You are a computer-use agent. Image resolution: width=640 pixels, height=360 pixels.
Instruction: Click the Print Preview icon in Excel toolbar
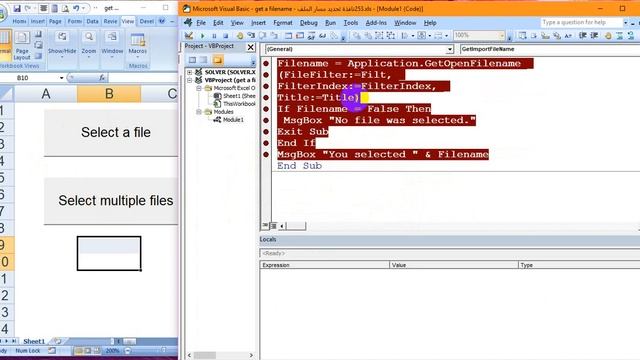pyautogui.click(x=65, y=8)
